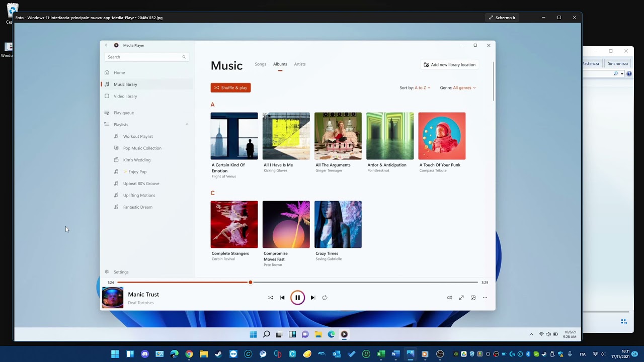Open Steam from the taskbar
Viewport: 644px width, 362px height.
pyautogui.click(x=218, y=354)
